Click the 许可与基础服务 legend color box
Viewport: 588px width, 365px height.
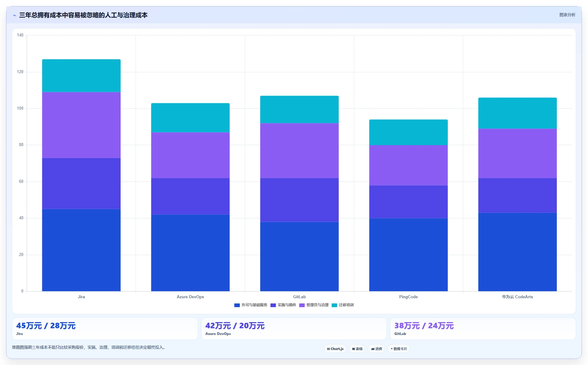click(237, 305)
